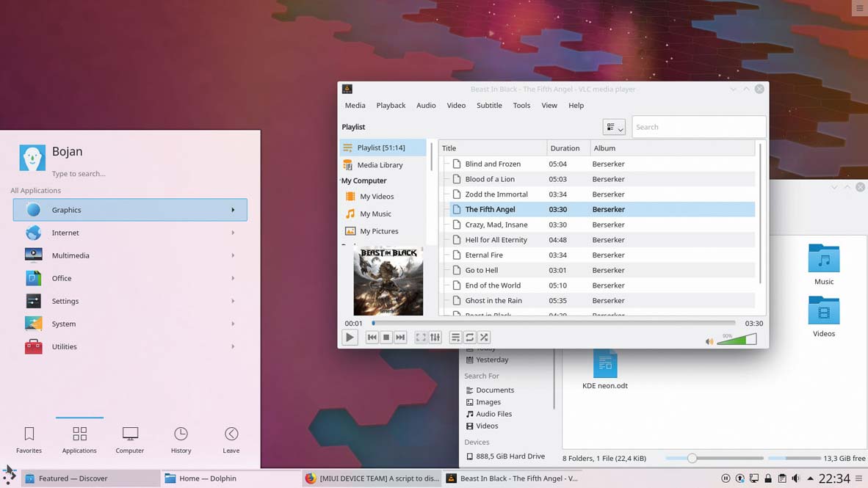Screen dimensions: 868x488
Task: Stop playback in VLC
Action: click(386, 338)
